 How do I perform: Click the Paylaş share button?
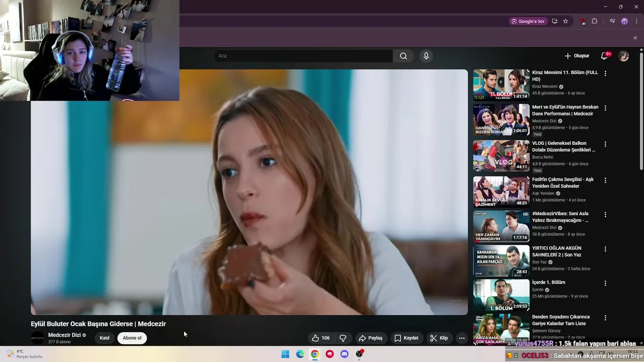(x=370, y=338)
